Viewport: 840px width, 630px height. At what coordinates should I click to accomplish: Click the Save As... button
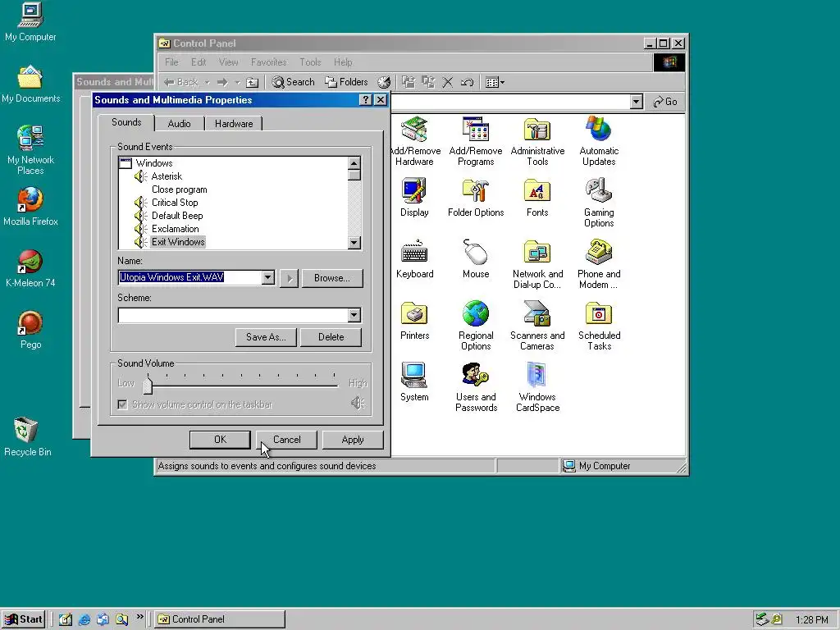pos(266,337)
